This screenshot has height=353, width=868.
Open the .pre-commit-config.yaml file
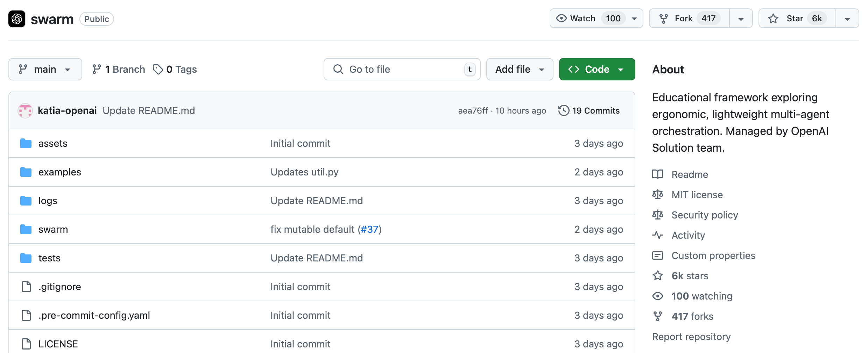tap(94, 315)
